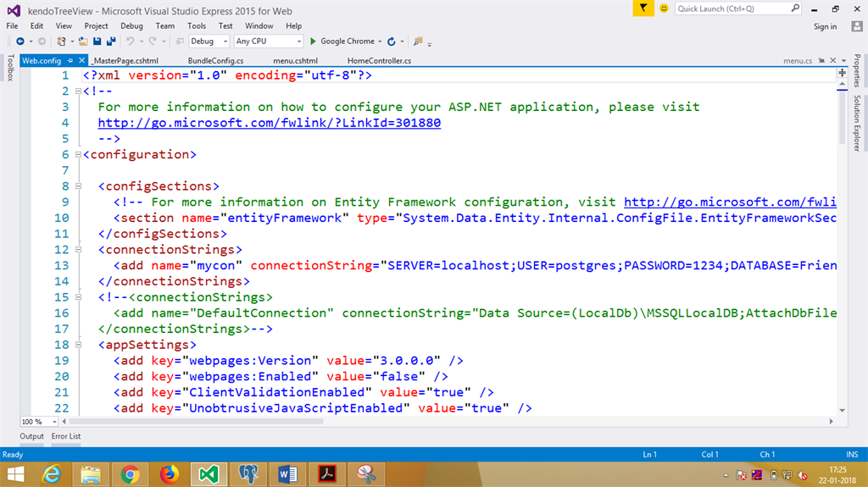Click the Open File folder icon

point(83,41)
